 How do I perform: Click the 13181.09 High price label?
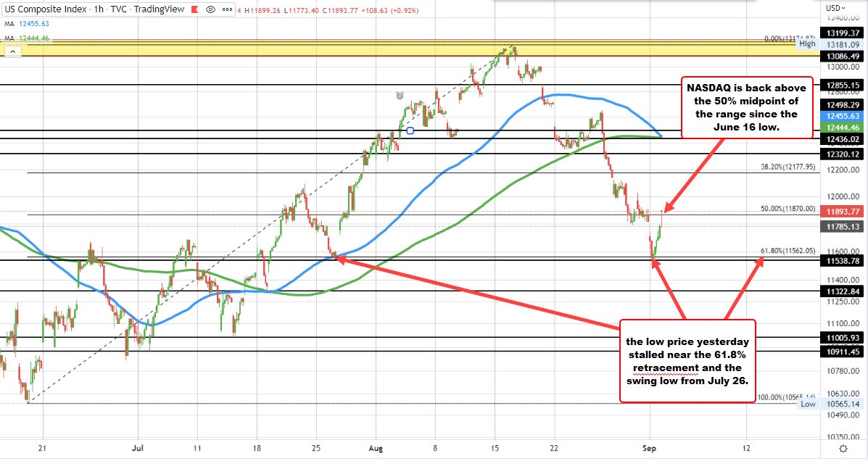[843, 44]
